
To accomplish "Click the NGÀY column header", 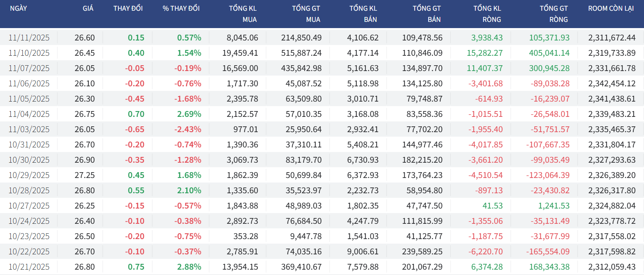I will pos(18,8).
